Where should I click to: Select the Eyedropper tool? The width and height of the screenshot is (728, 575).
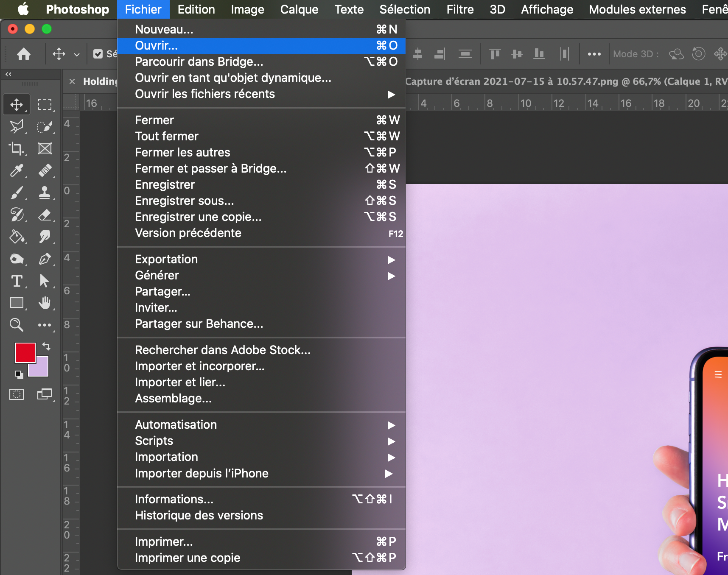(17, 170)
